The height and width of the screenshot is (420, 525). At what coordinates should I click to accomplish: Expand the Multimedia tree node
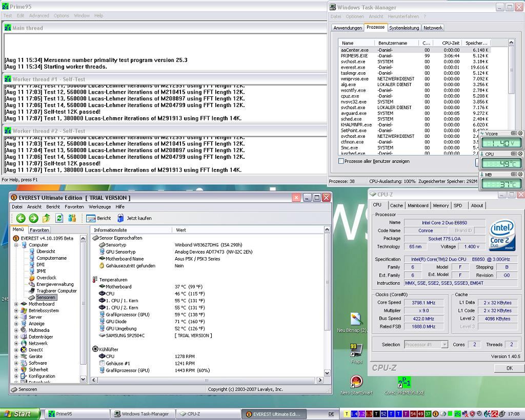pos(16,330)
